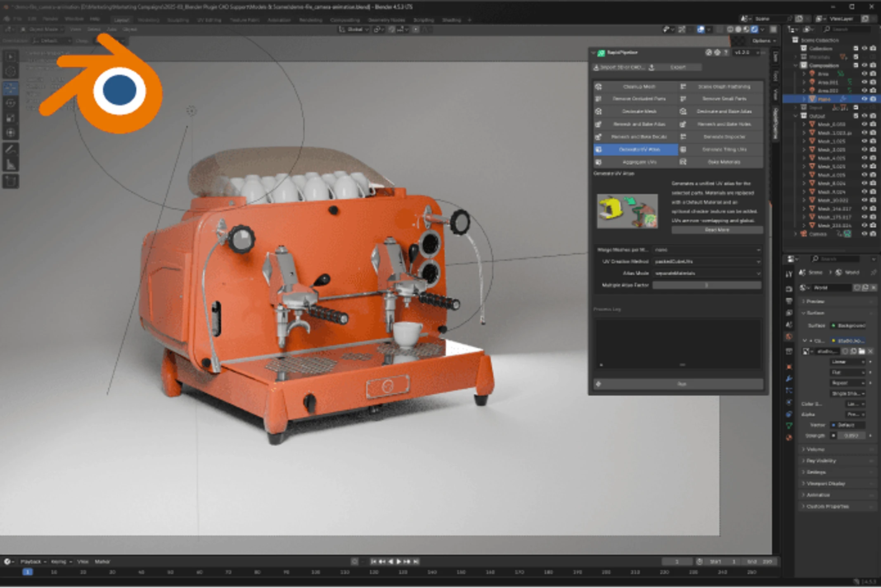
Task: Open RapidPipeline help question-mark icon
Action: pos(726,53)
